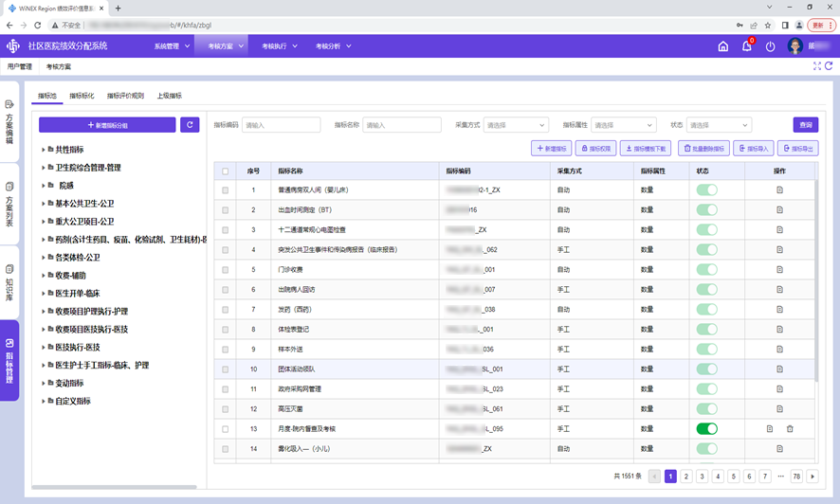Screen dimensions: 840x504
Task: Click the fullscreen expand icon
Action: pos(817,66)
